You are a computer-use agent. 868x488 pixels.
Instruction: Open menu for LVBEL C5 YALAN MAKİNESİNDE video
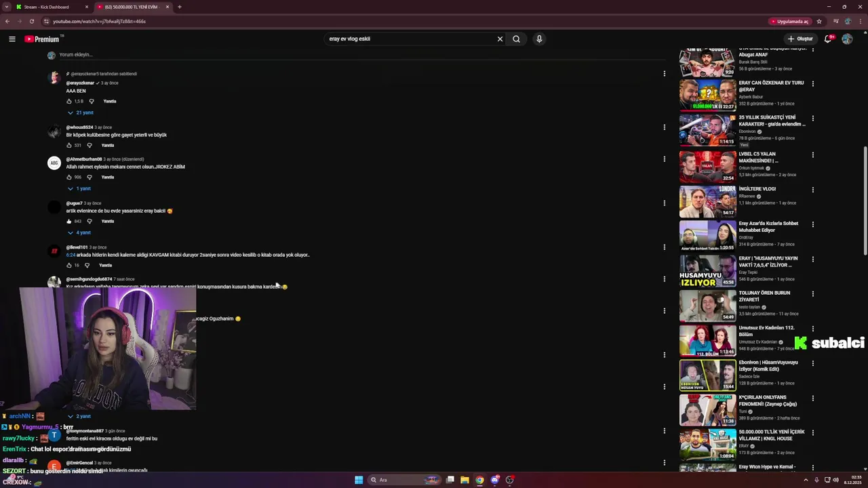point(812,155)
